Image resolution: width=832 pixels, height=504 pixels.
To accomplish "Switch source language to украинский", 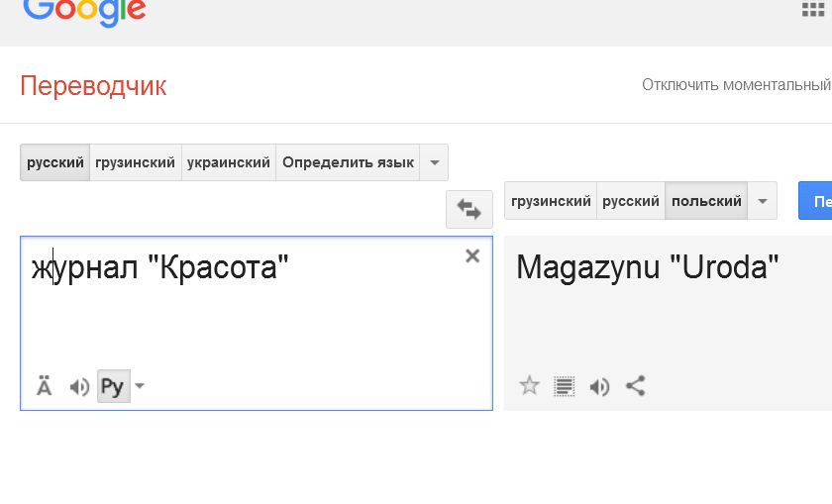I will pyautogui.click(x=229, y=162).
